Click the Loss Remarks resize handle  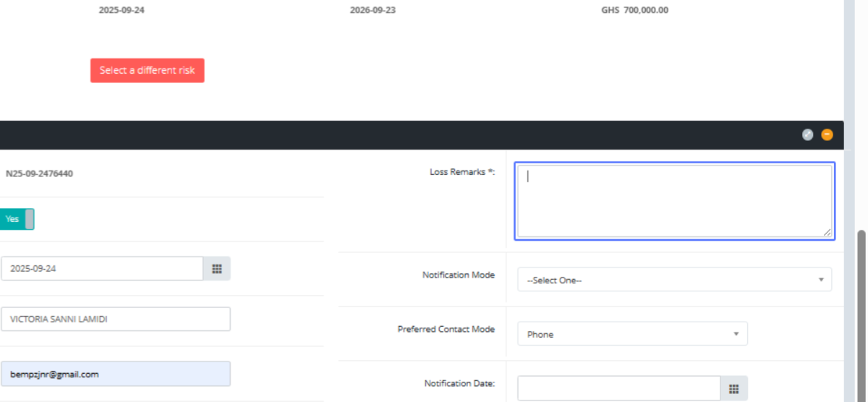click(827, 232)
